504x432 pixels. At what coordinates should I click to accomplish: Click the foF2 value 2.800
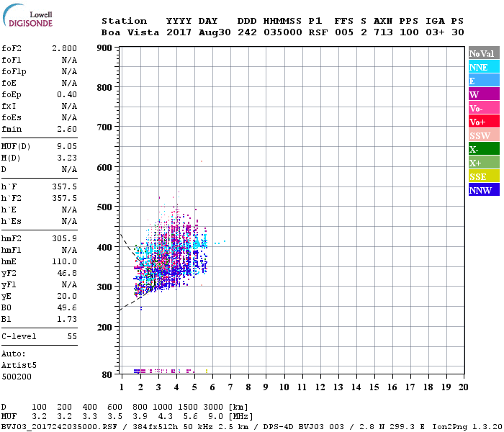[x=64, y=48]
